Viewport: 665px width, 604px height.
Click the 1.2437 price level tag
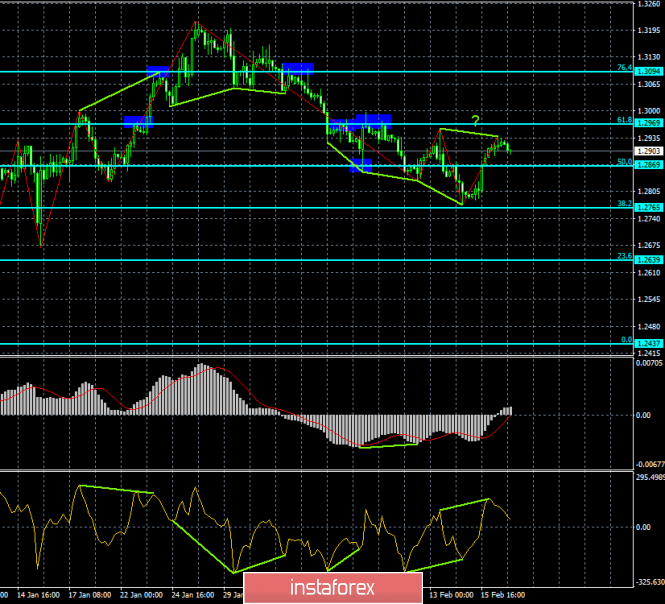tap(649, 343)
